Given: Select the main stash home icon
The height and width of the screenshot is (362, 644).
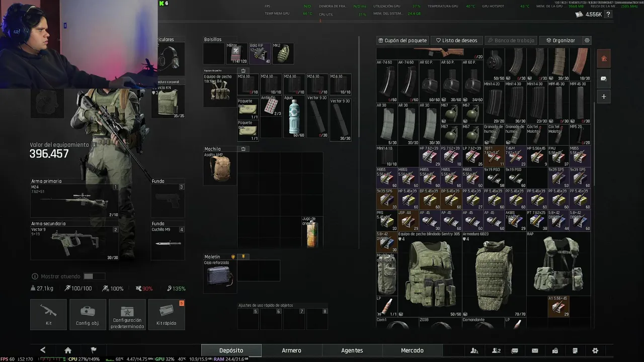Looking at the screenshot, I should tap(604, 59).
